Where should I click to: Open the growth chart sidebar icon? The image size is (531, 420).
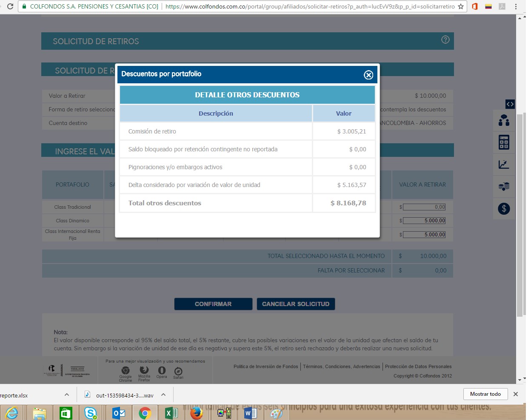tap(504, 165)
